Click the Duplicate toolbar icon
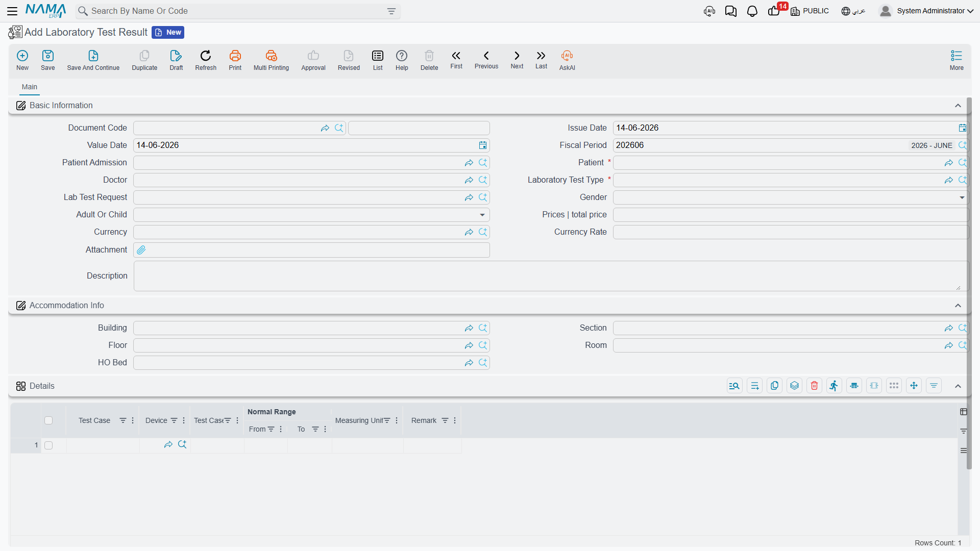980x551 pixels. tap(144, 56)
